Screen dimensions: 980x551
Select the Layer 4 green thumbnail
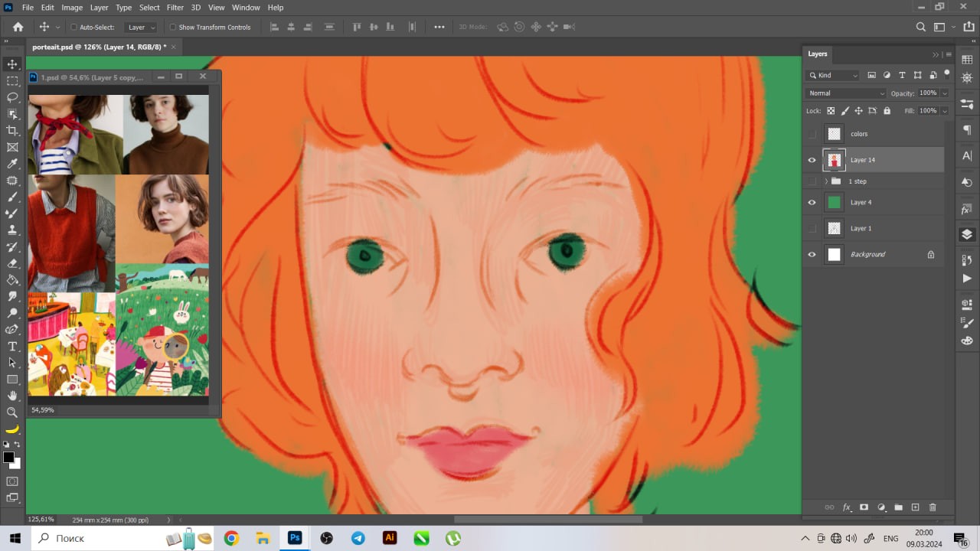[x=835, y=202]
